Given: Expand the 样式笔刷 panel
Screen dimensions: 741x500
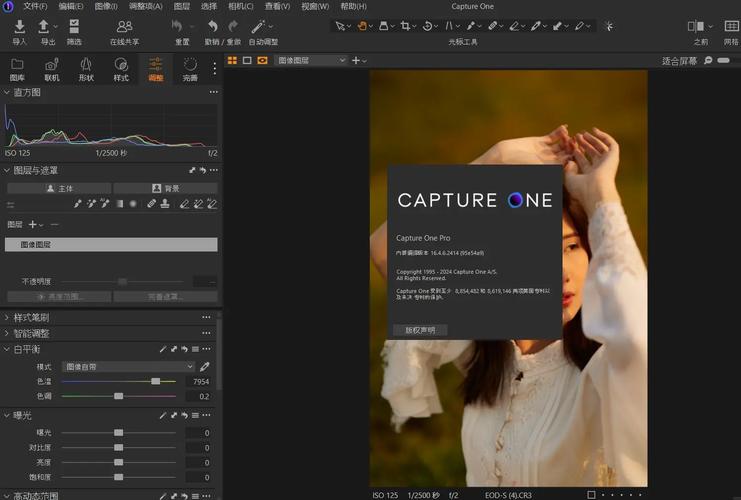Looking at the screenshot, I should tap(7, 317).
